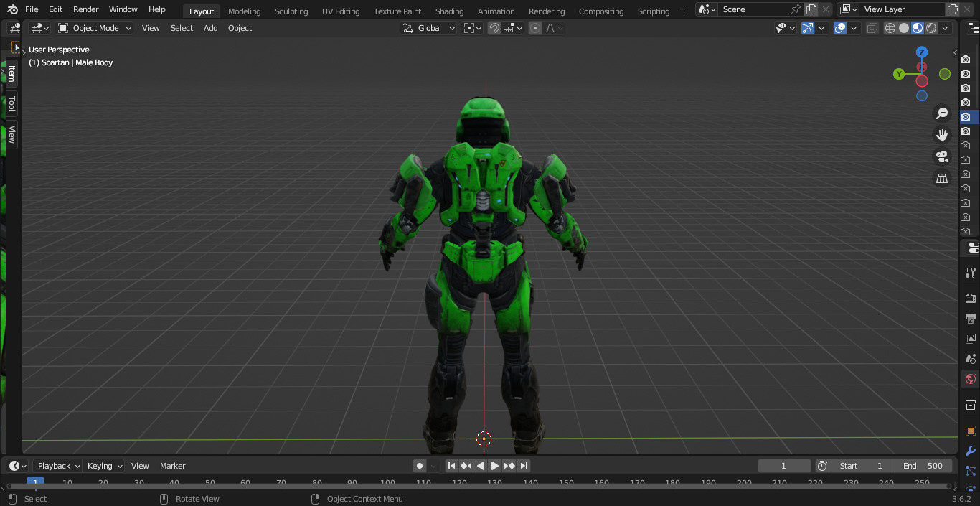Open the timeline Keying dropdown

coord(104,466)
